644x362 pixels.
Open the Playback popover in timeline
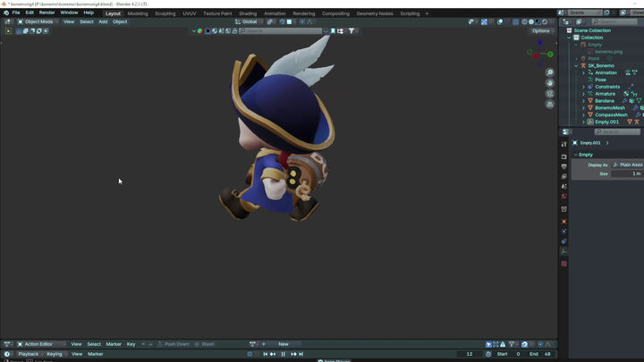(x=29, y=354)
